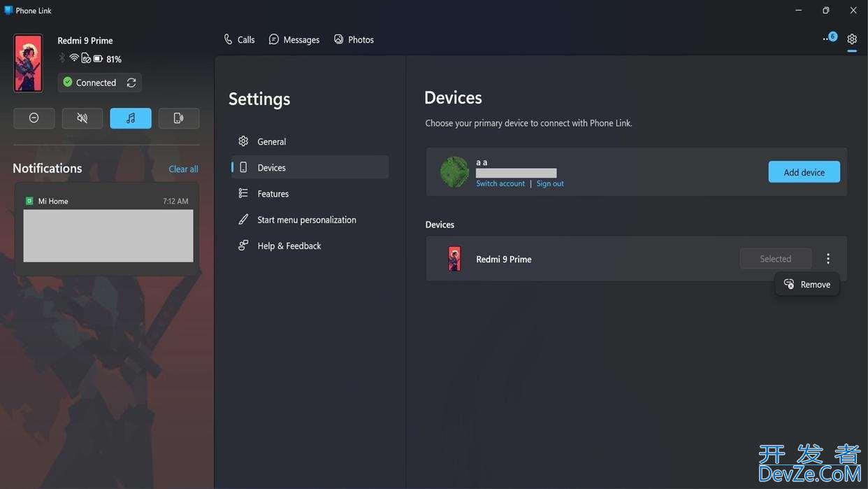868x489 pixels.
Task: Open the Photos tab
Action: tap(354, 40)
